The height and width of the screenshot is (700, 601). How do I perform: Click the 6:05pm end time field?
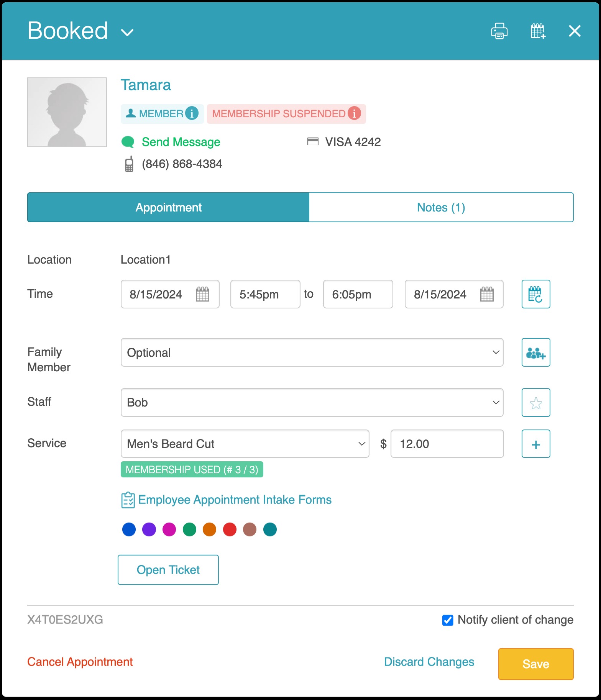(358, 294)
